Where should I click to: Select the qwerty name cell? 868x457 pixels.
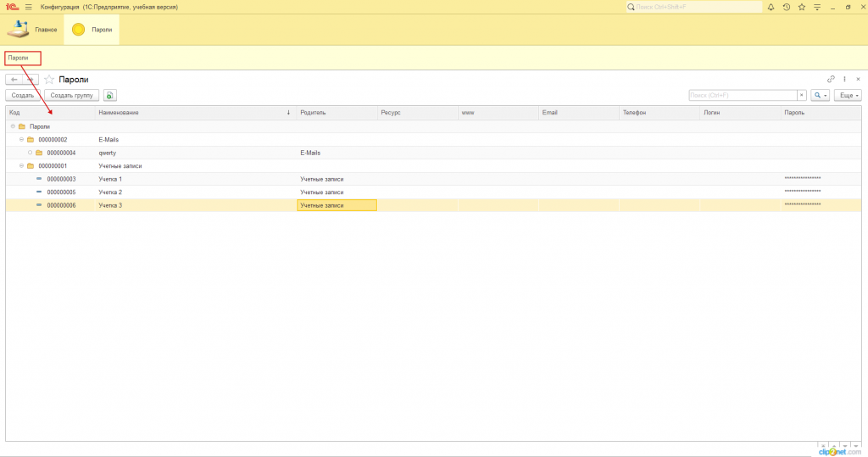(196, 153)
